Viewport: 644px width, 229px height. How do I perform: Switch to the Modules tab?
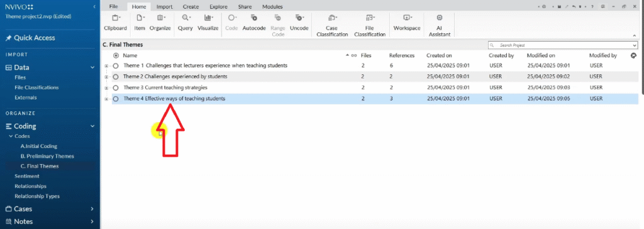[x=272, y=6]
